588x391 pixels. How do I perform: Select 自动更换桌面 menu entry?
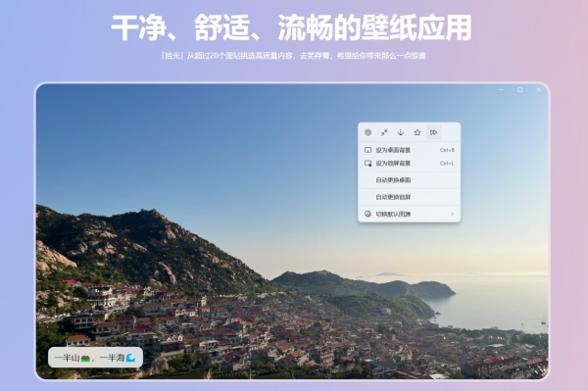pyautogui.click(x=409, y=180)
